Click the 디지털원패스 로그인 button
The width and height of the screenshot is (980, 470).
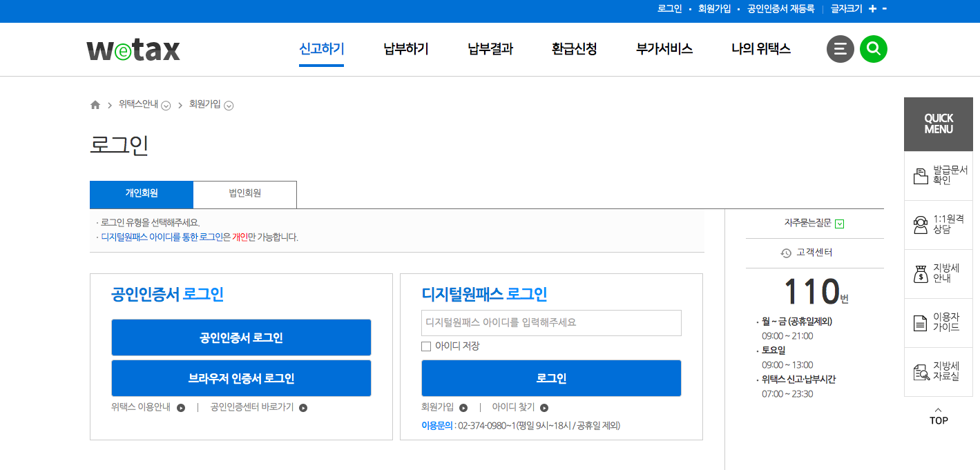pyautogui.click(x=551, y=378)
